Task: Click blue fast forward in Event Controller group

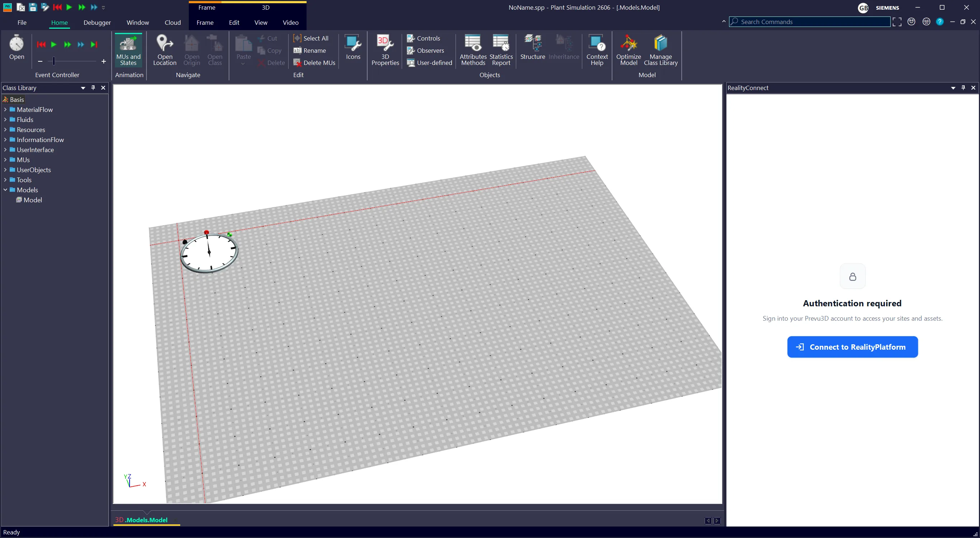Action: pos(81,44)
